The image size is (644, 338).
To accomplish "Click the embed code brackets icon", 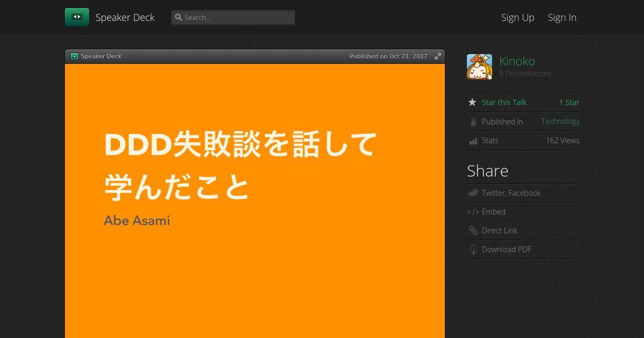I will pos(473,212).
